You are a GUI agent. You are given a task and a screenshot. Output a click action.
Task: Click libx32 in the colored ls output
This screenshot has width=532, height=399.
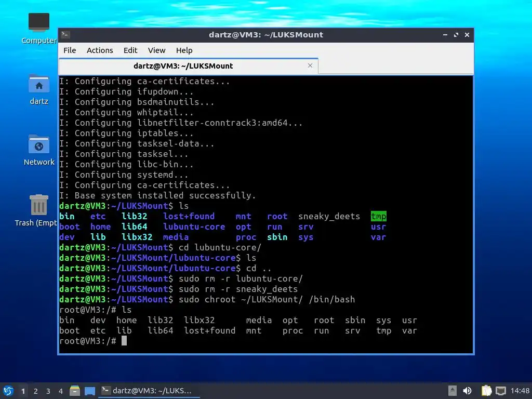pyautogui.click(x=137, y=237)
